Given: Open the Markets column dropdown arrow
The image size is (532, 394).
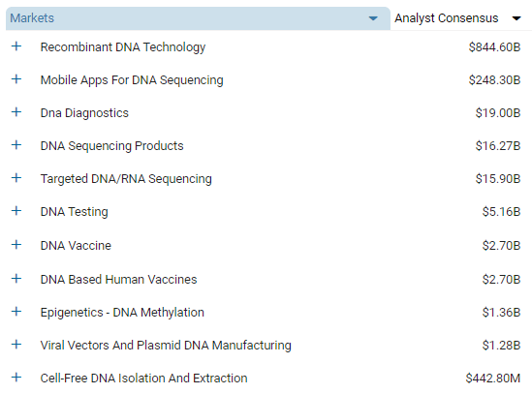Looking at the screenshot, I should click(x=373, y=18).
